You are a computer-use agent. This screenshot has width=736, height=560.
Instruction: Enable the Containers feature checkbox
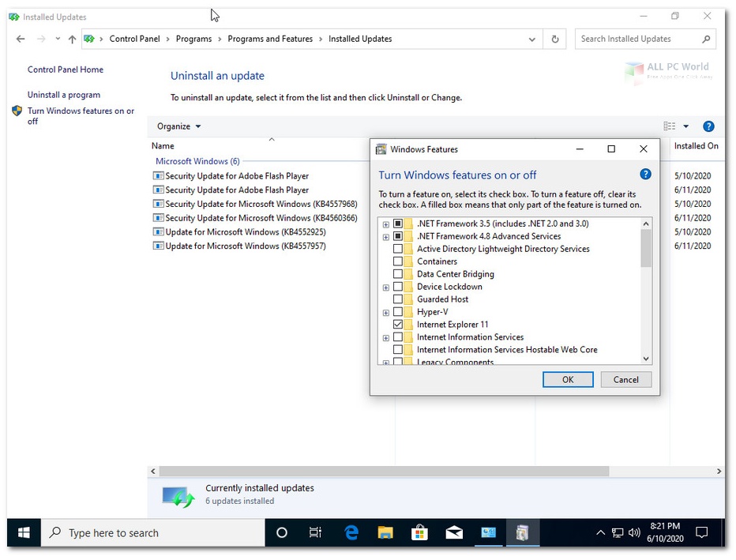click(398, 261)
